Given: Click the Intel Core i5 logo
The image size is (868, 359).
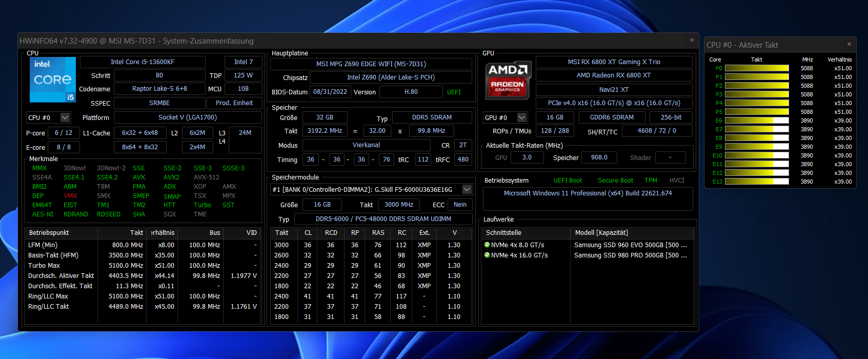Looking at the screenshot, I should tap(53, 79).
